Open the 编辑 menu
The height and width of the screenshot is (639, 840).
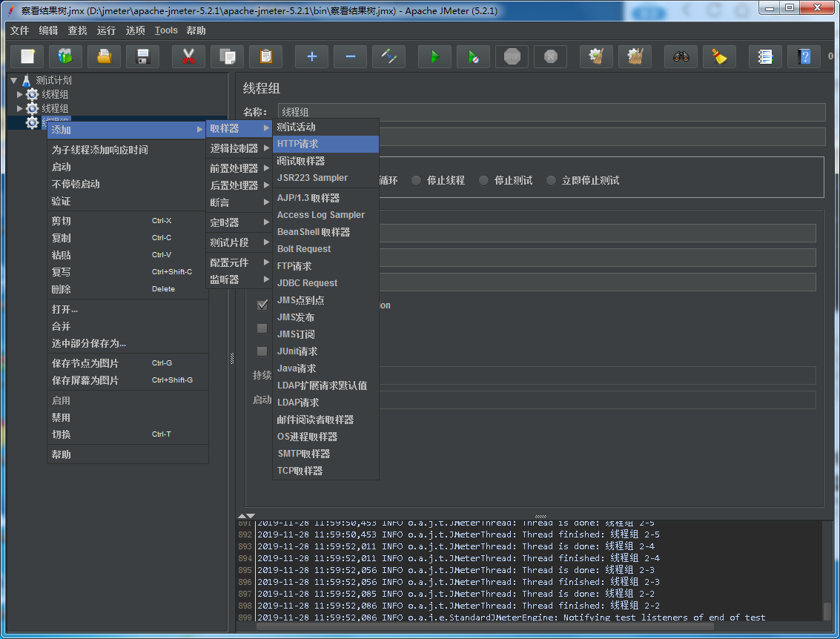pos(48,30)
